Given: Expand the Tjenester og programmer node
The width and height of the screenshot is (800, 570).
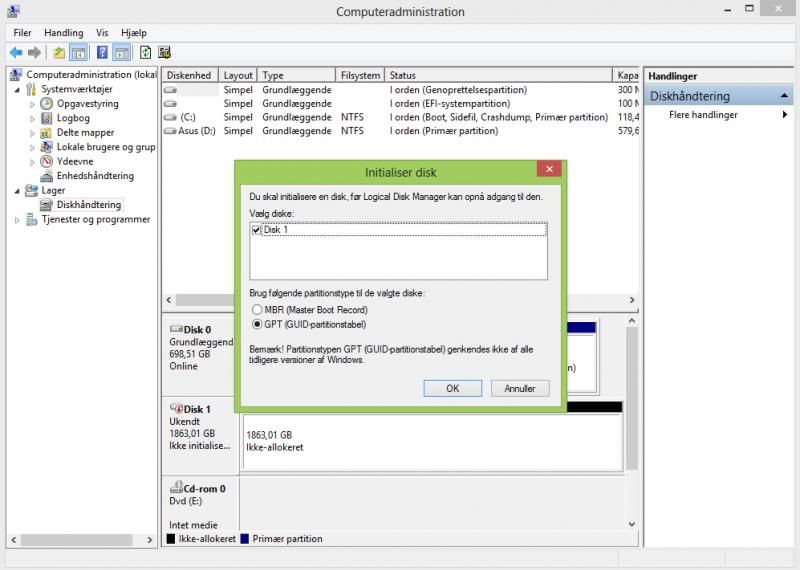Looking at the screenshot, I should 17,220.
